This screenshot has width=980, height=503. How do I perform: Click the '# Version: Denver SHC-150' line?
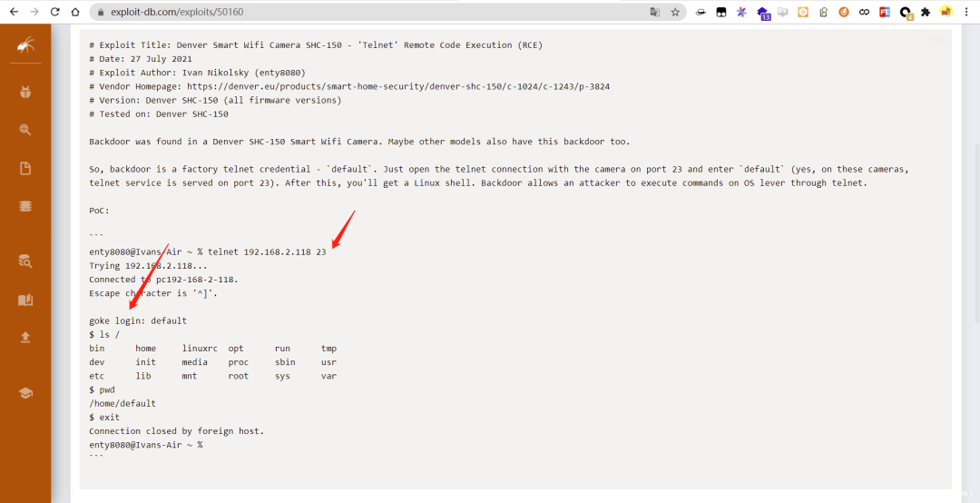tap(215, 100)
